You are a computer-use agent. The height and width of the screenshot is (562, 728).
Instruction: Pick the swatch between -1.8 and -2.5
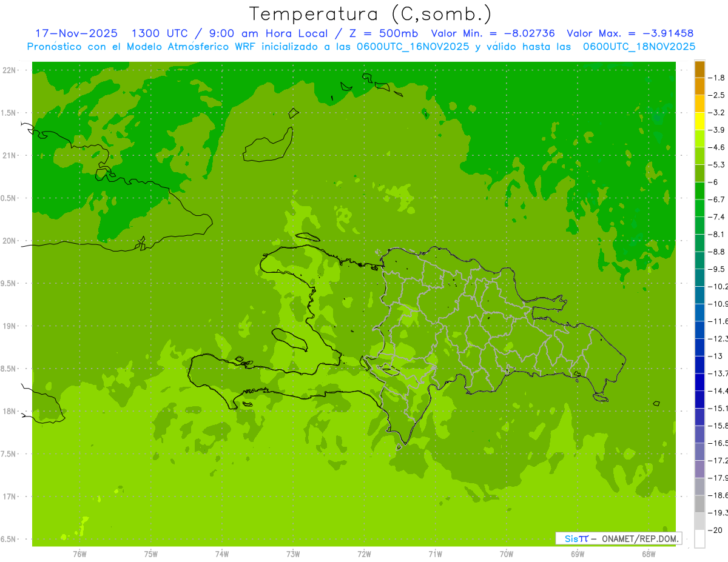(x=699, y=86)
